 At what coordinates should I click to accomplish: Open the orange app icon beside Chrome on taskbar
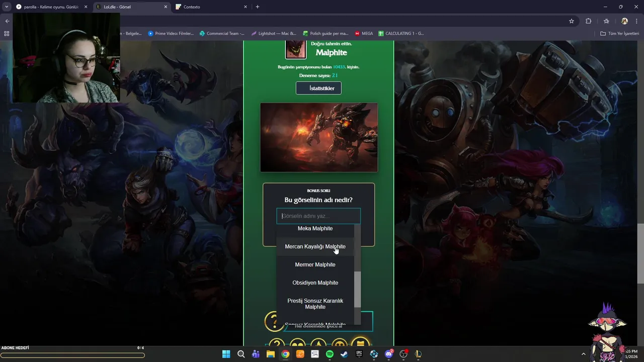pyautogui.click(x=300, y=354)
